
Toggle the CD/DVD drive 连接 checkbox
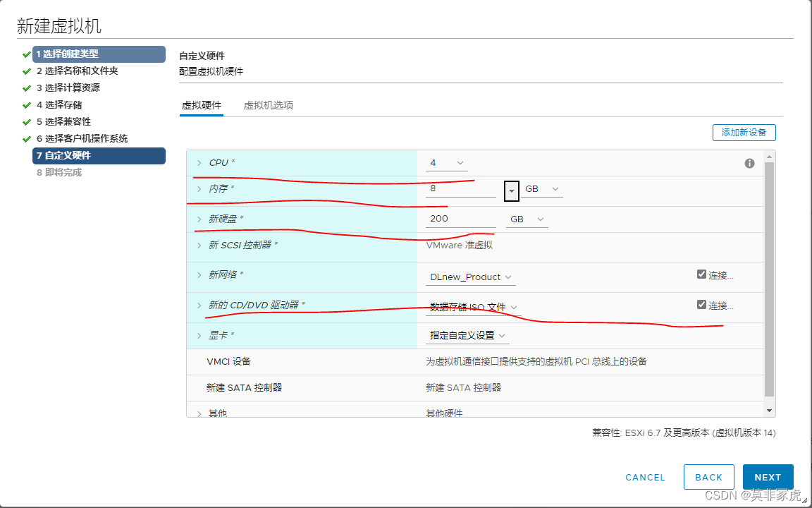tap(702, 304)
